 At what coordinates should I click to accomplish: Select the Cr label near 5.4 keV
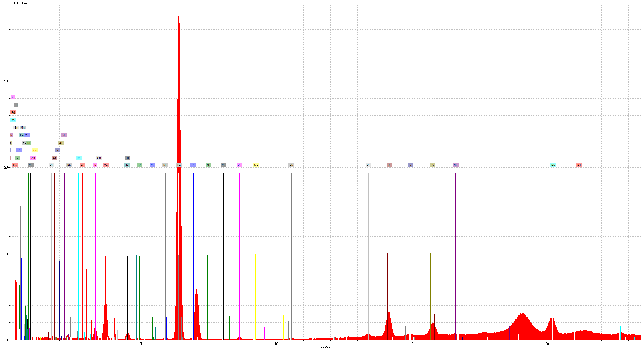152,165
